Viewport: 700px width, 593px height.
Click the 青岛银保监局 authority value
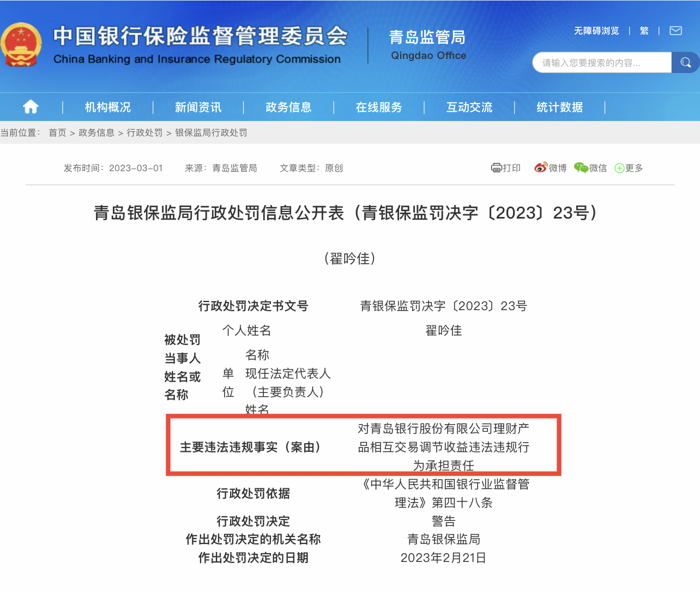[444, 540]
